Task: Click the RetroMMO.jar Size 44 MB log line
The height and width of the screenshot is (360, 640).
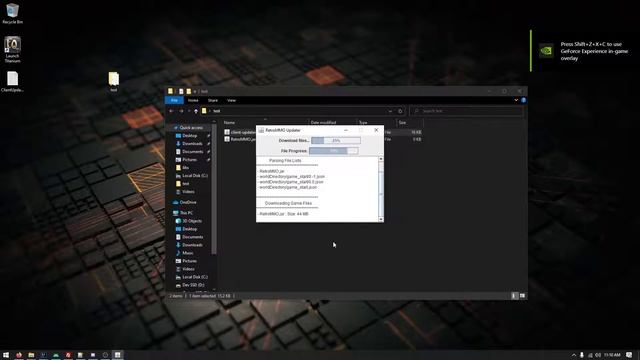Action: pos(283,214)
